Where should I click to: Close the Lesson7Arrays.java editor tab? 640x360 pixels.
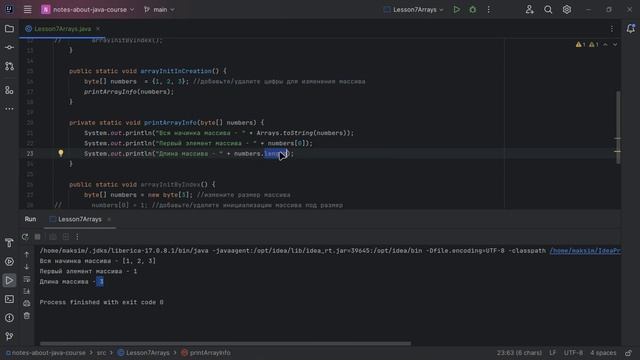[x=98, y=29]
